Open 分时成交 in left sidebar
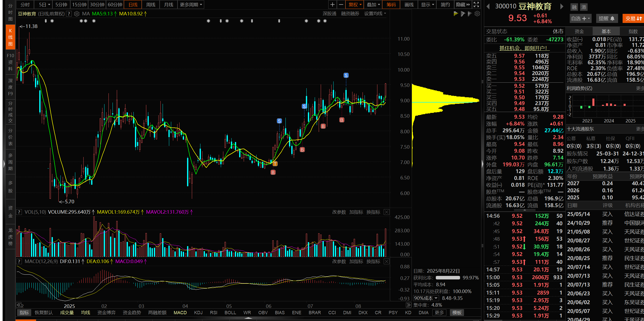 pos(10,112)
